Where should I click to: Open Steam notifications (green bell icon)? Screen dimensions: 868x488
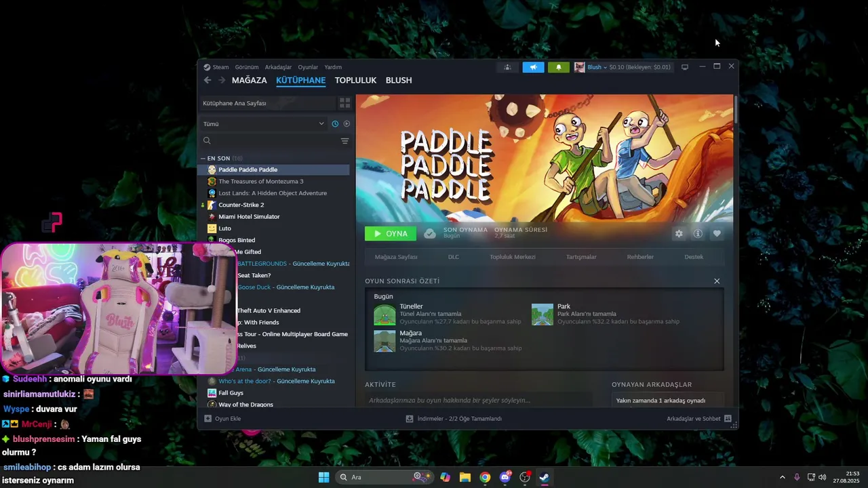(559, 67)
